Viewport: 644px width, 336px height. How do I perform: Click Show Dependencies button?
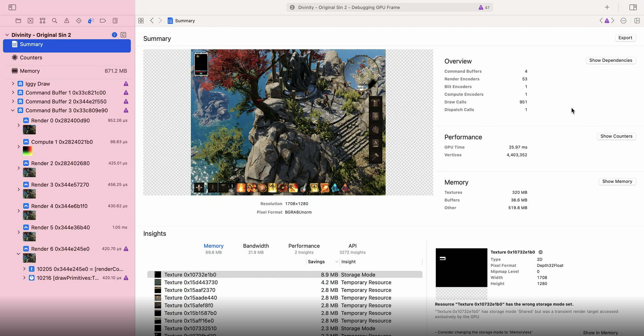pyautogui.click(x=611, y=61)
